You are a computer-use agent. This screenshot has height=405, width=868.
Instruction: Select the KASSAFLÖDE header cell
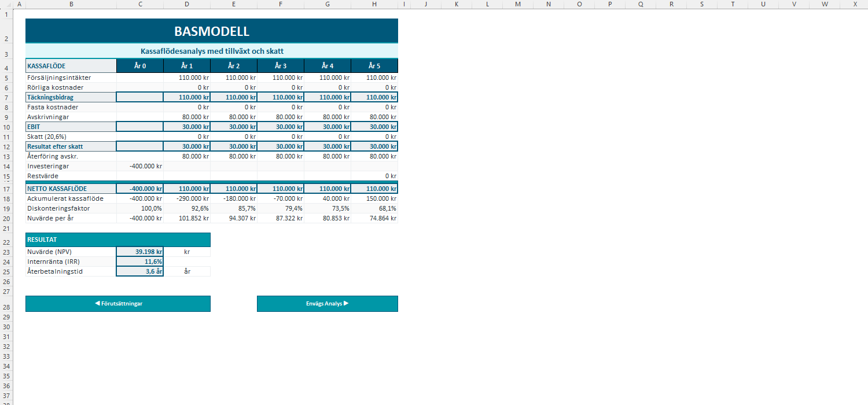pyautogui.click(x=71, y=66)
